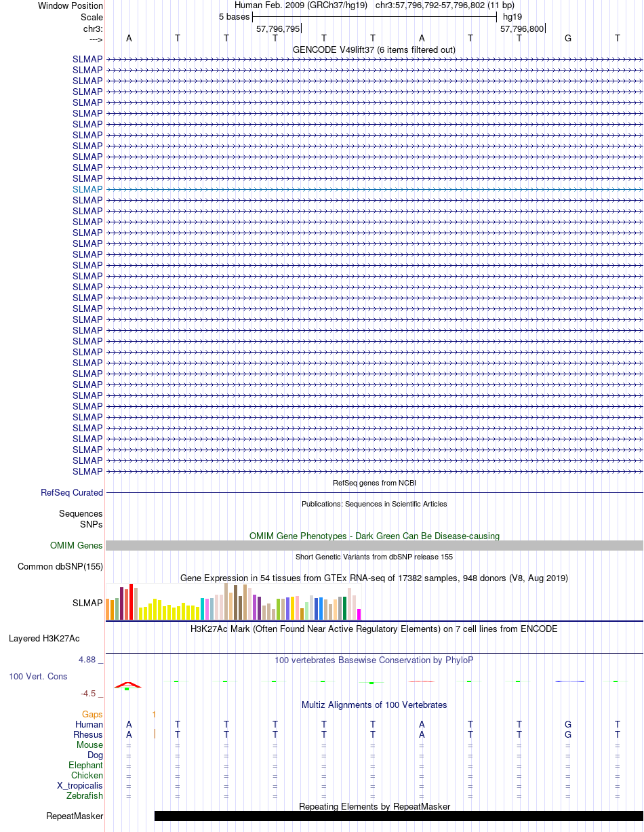Select the light-blue highlighted SLMAP transcript label
The width and height of the screenshot is (644, 832).
click(87, 189)
